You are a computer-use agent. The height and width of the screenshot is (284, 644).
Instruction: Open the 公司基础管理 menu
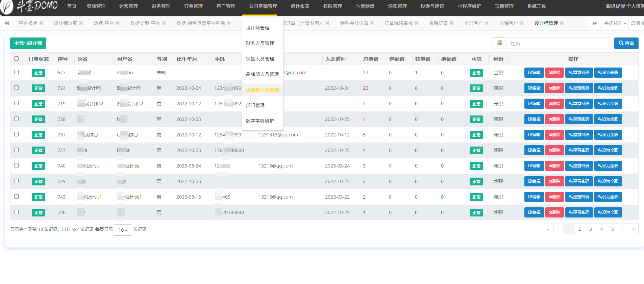click(x=263, y=6)
